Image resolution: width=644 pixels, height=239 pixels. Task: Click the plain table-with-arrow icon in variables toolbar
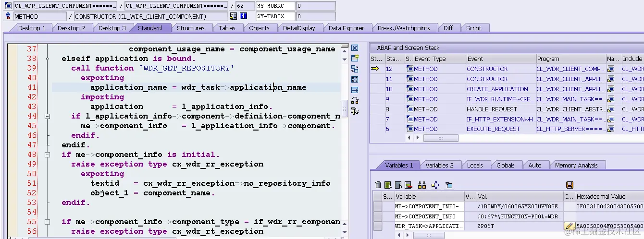[x=398, y=185]
